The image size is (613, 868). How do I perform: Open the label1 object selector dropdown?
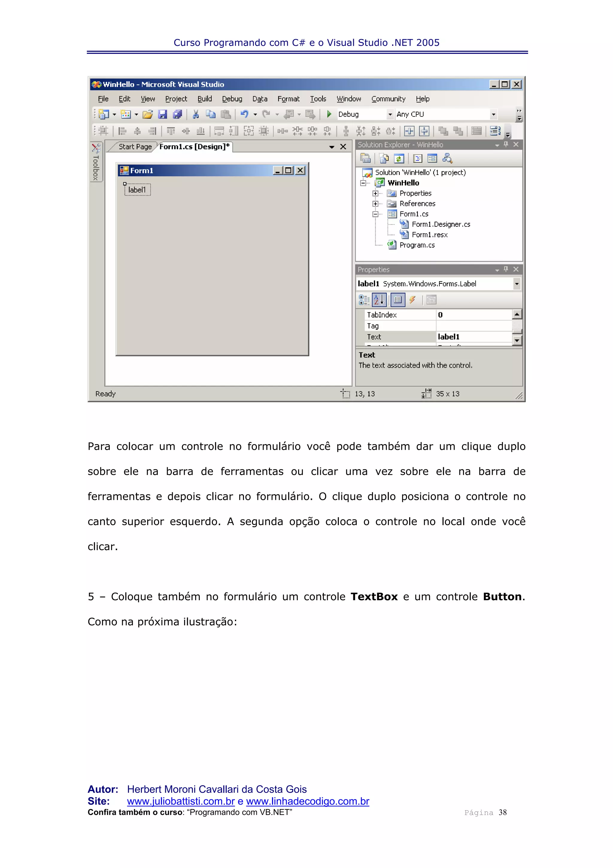coord(516,284)
